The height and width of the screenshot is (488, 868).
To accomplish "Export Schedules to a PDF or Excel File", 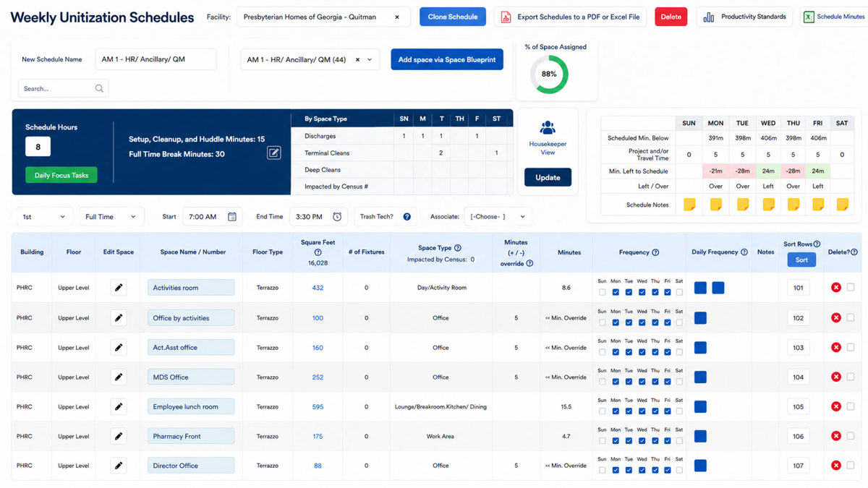I will tap(571, 17).
